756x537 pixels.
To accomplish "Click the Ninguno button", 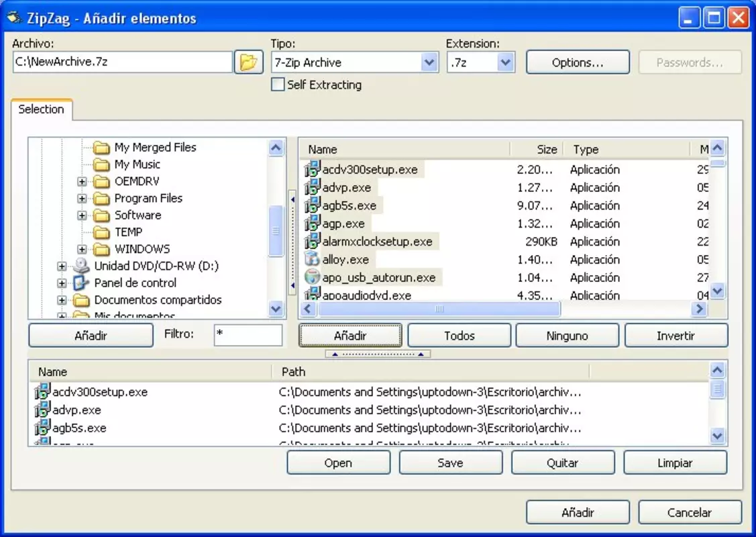I will tap(567, 336).
